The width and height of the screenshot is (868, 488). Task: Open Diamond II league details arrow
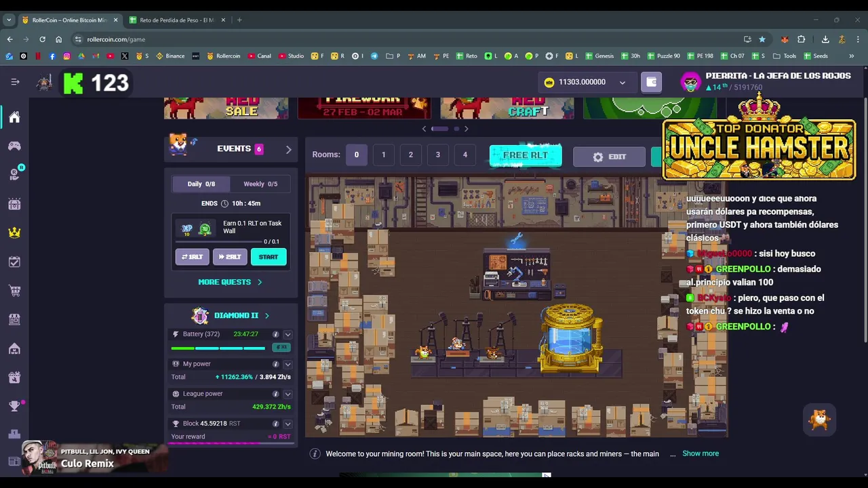pos(267,316)
